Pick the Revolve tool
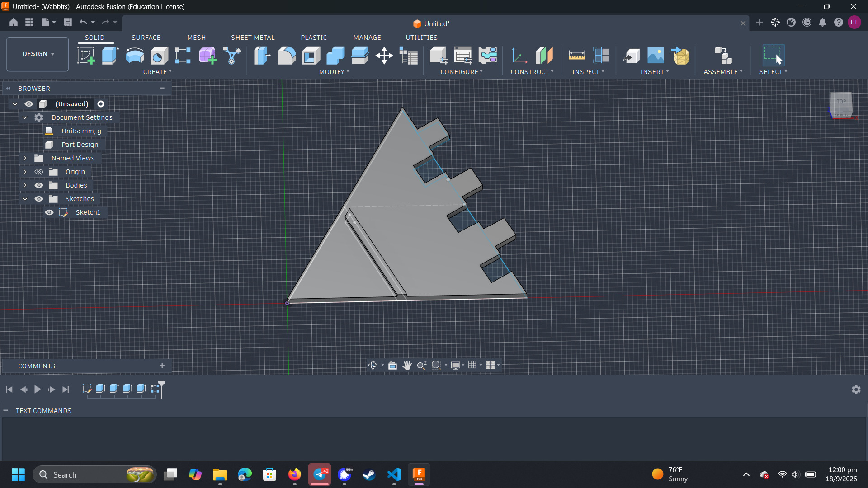The height and width of the screenshot is (488, 868). (135, 56)
